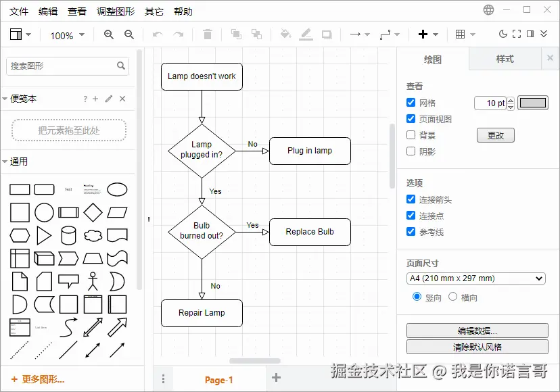Open the waypoints connector dropdown

click(x=390, y=34)
